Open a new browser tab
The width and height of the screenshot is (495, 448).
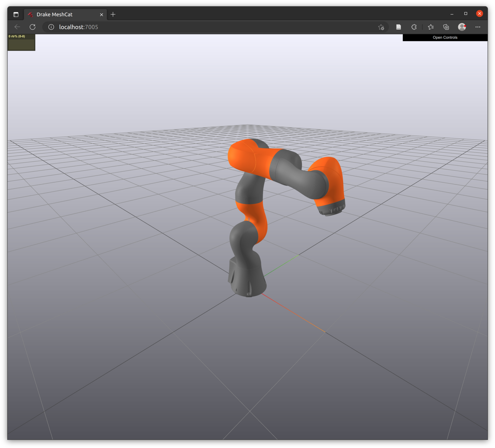coord(113,14)
